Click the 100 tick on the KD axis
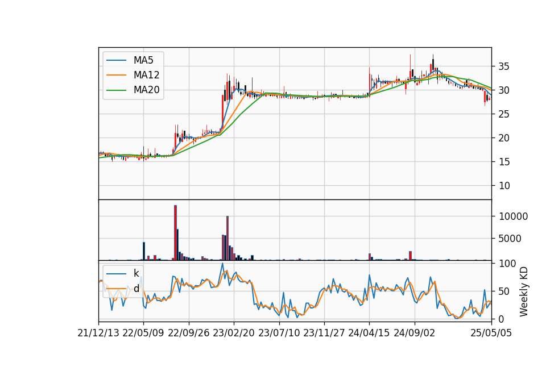The image size is (546, 392). [x=507, y=264]
